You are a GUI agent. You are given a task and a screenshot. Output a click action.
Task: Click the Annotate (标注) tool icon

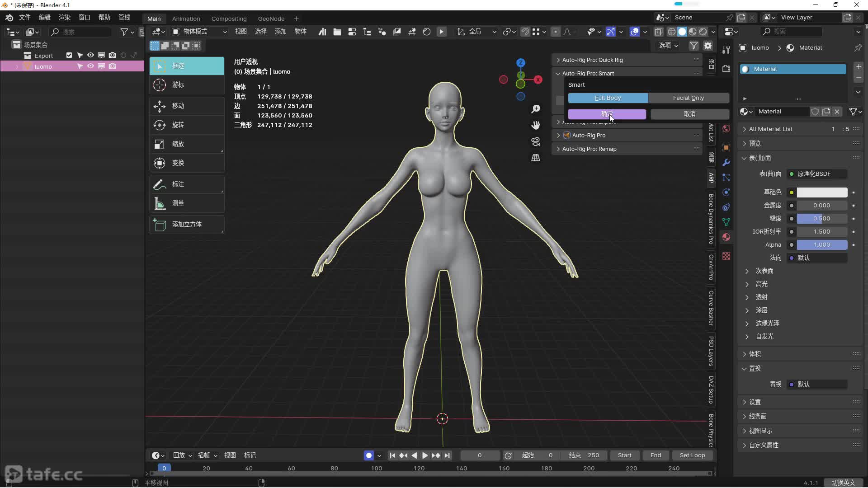coord(160,184)
